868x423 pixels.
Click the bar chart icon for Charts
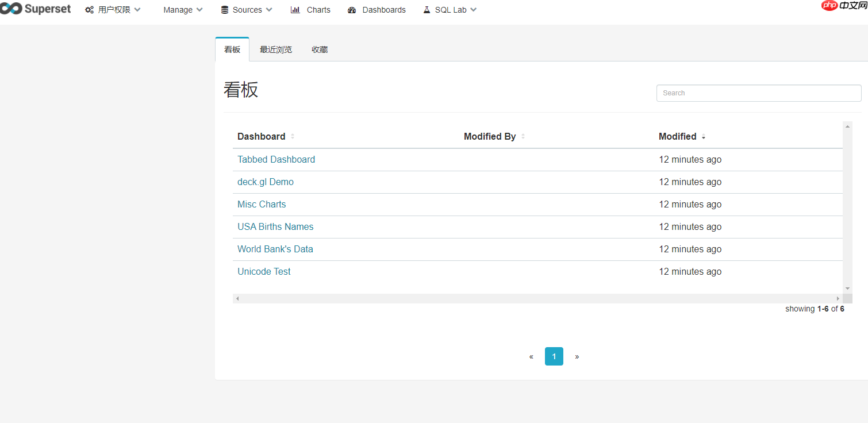click(x=295, y=10)
